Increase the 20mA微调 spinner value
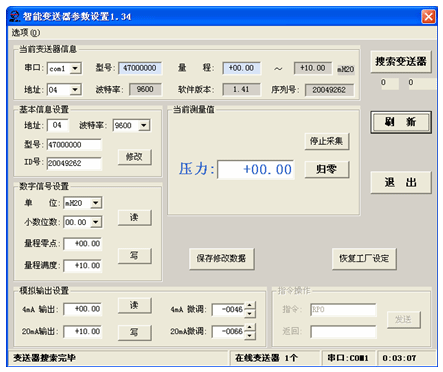Screen dimensions: 443x372 coord(250,328)
